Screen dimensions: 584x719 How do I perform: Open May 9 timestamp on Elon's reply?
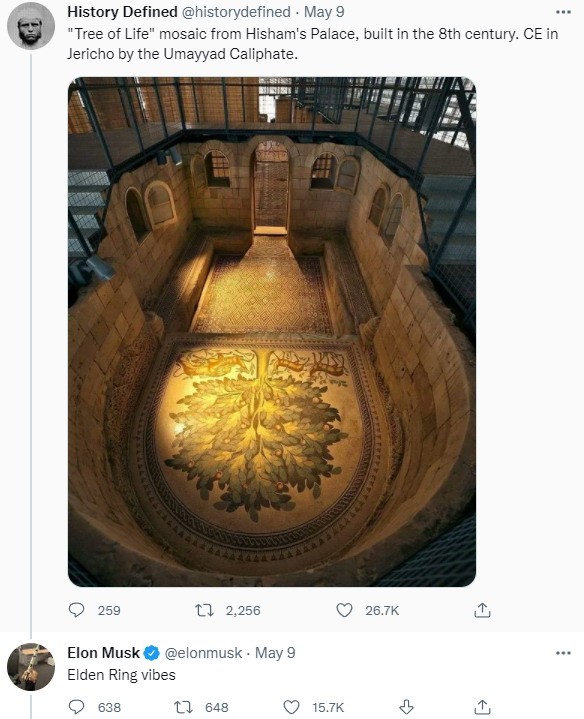tap(275, 653)
